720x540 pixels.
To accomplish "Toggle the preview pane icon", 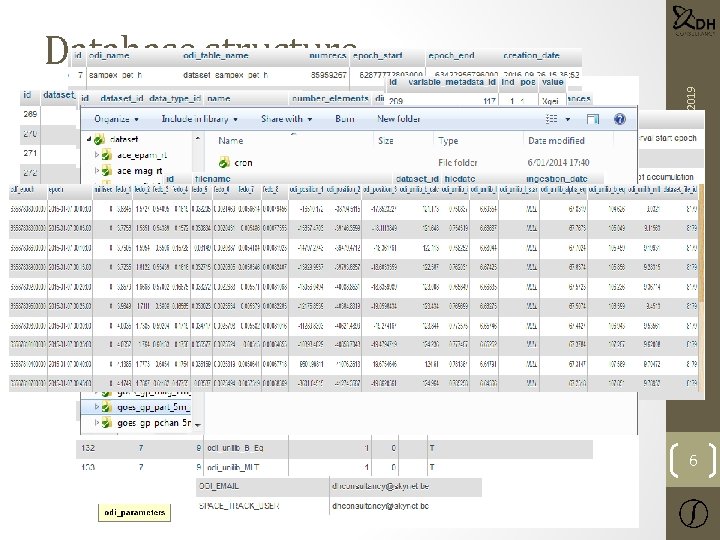I will tap(593, 119).
